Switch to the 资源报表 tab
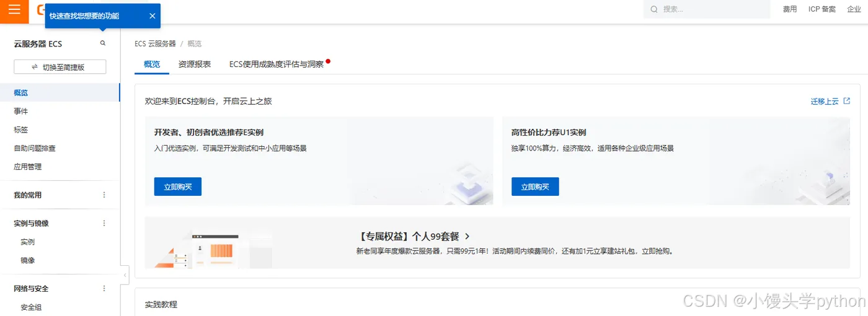The height and width of the screenshot is (316, 868). tap(195, 64)
